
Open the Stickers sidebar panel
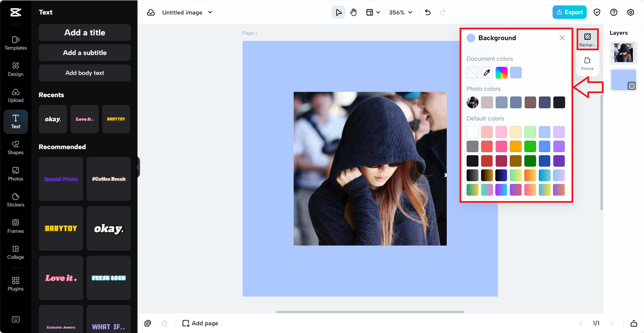[16, 200]
